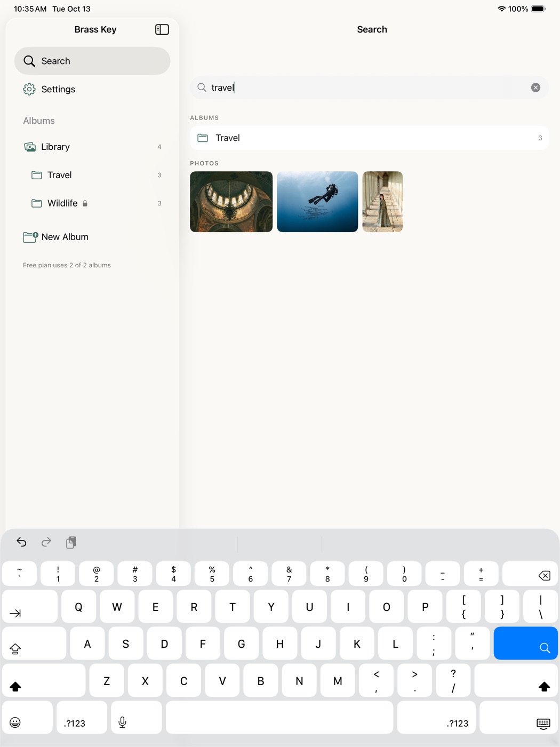Image resolution: width=560 pixels, height=747 pixels.
Task: Create a New Album
Action: (x=92, y=237)
